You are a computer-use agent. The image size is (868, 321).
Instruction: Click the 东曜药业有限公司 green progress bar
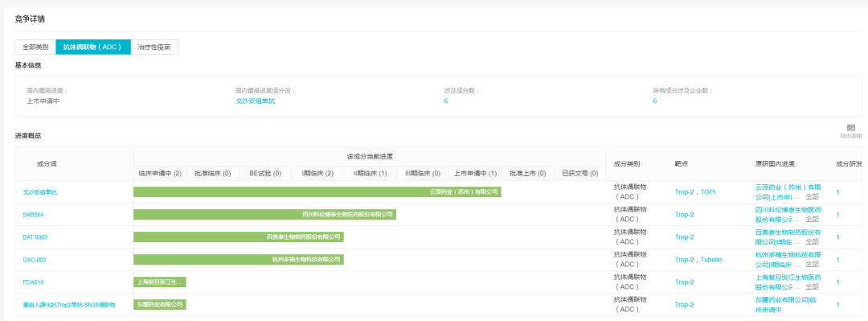tap(160, 304)
